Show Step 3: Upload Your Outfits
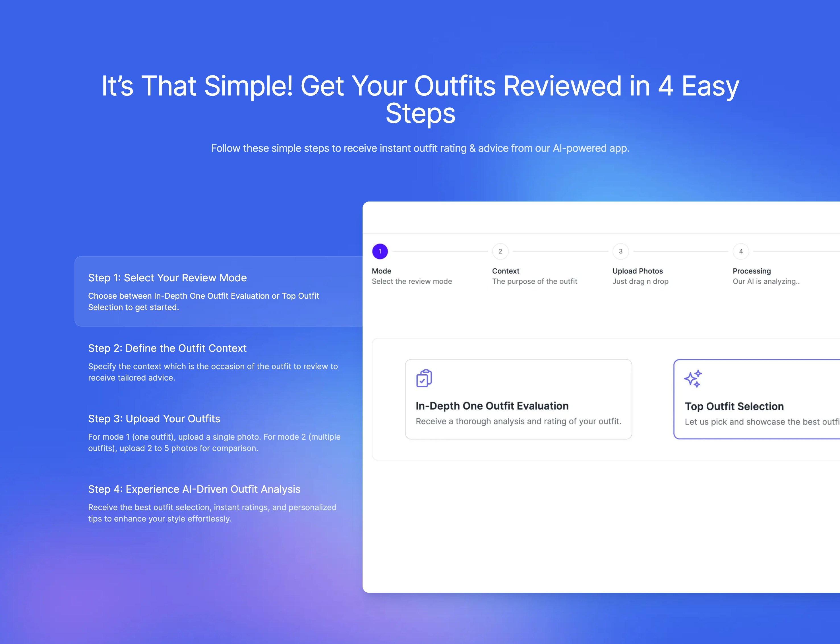The height and width of the screenshot is (644, 840). point(154,419)
